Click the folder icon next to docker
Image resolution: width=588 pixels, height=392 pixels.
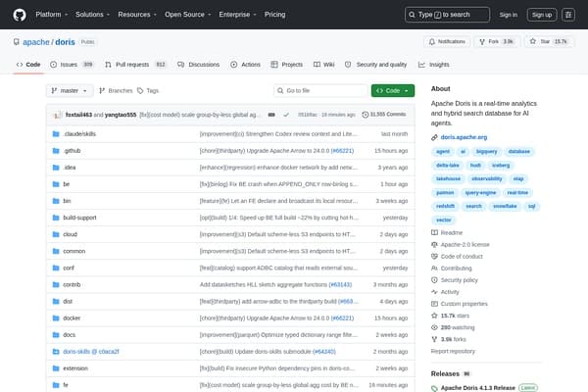[x=56, y=318]
